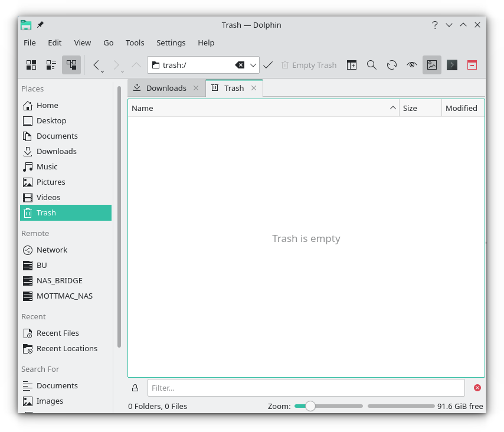Open the Help menu
Image resolution: width=504 pixels, height=432 pixels.
pos(206,42)
